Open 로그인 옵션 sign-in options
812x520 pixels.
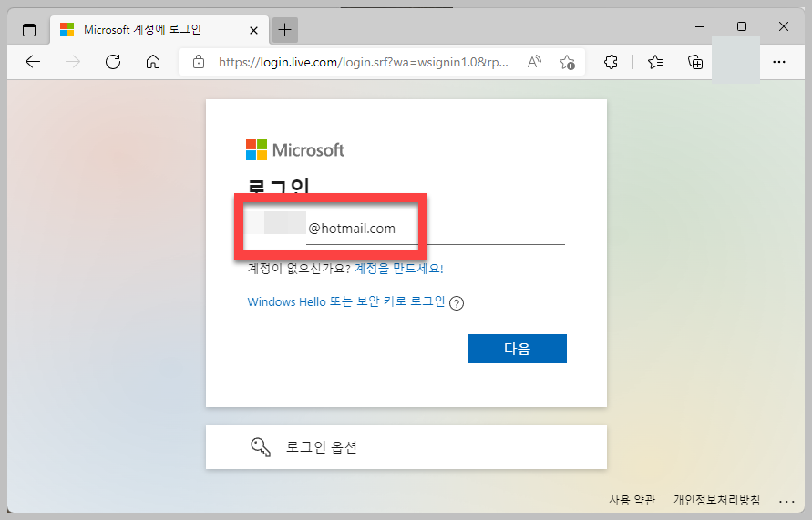pyautogui.click(x=406, y=447)
